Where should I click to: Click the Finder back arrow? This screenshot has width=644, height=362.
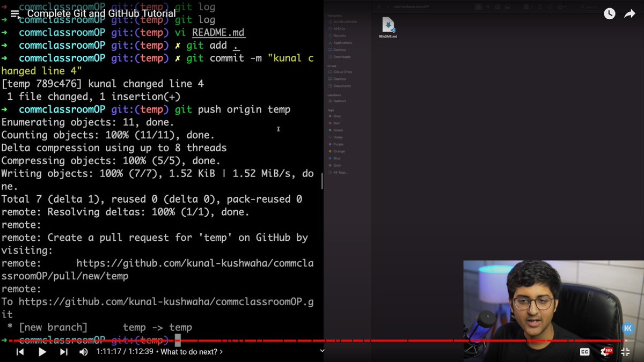tap(379, 6)
